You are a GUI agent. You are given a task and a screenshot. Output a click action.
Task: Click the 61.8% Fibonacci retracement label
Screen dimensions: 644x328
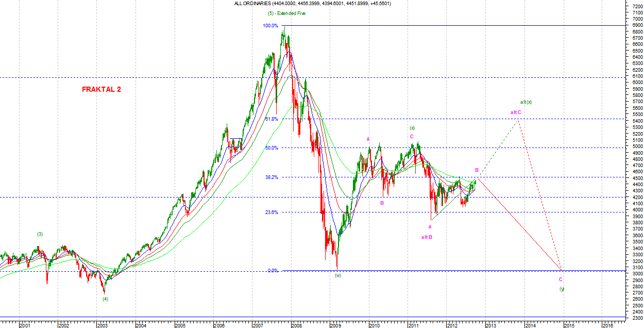point(271,119)
